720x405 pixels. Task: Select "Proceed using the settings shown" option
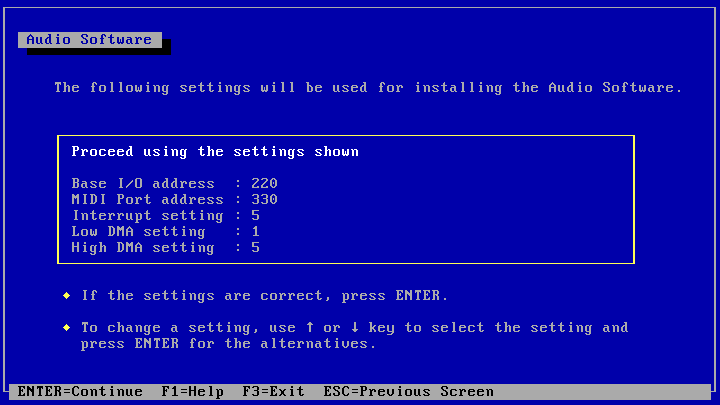pos(215,152)
